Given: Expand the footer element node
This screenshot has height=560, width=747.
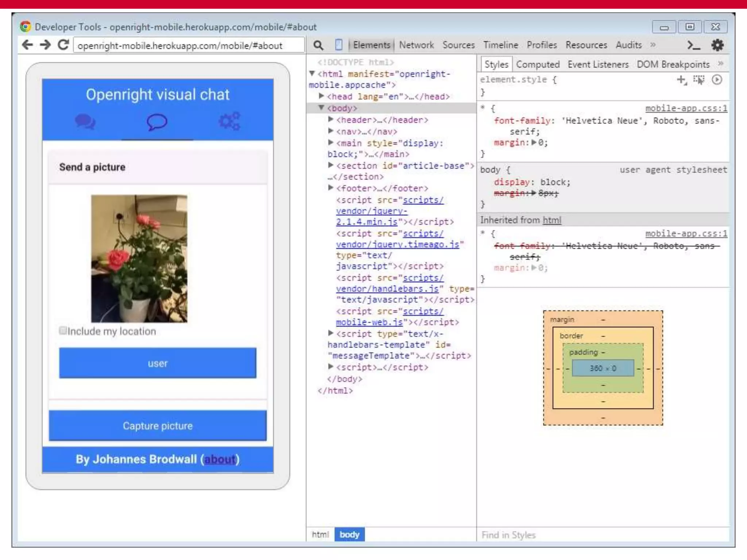Looking at the screenshot, I should 330,188.
